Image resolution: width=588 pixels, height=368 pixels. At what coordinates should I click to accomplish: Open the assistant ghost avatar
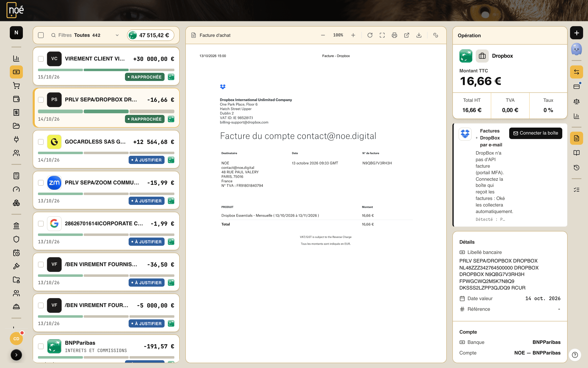(577, 49)
